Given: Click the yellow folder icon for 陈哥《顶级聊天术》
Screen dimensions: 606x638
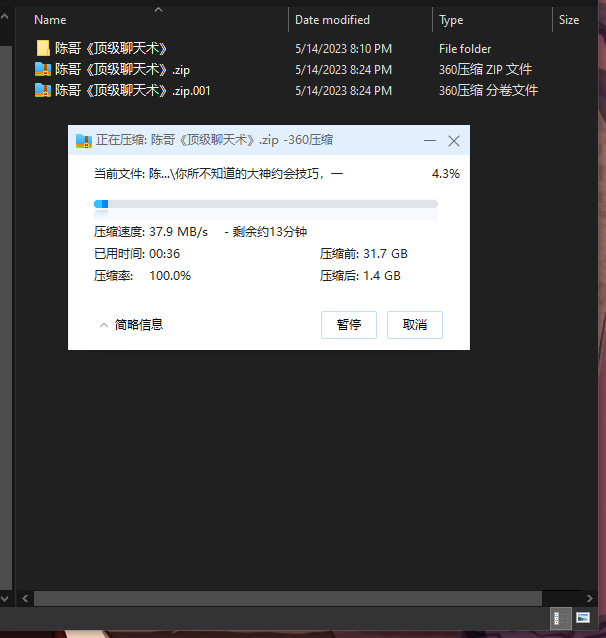Looking at the screenshot, I should point(43,48).
